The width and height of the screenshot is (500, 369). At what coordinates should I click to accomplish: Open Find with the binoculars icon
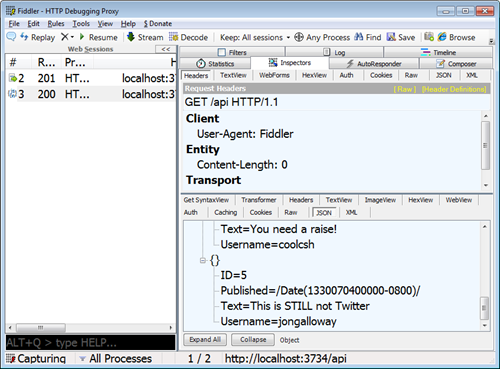pyautogui.click(x=359, y=37)
